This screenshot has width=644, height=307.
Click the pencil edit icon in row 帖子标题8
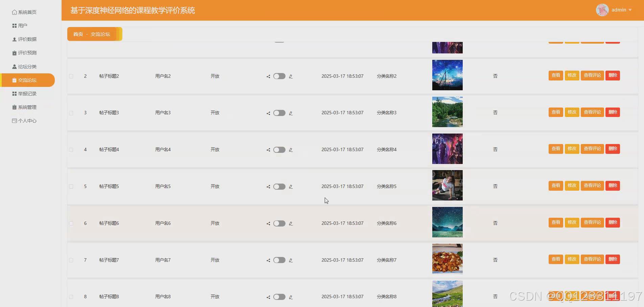[291, 297]
